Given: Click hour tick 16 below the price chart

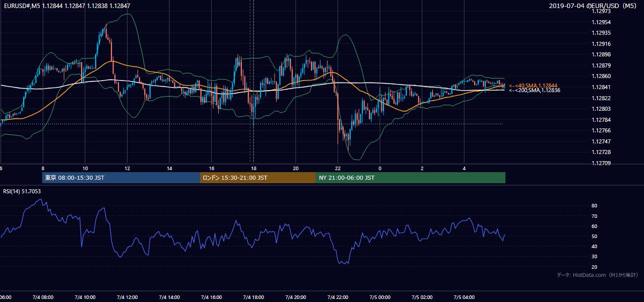Looking at the screenshot, I should pyautogui.click(x=212, y=169).
